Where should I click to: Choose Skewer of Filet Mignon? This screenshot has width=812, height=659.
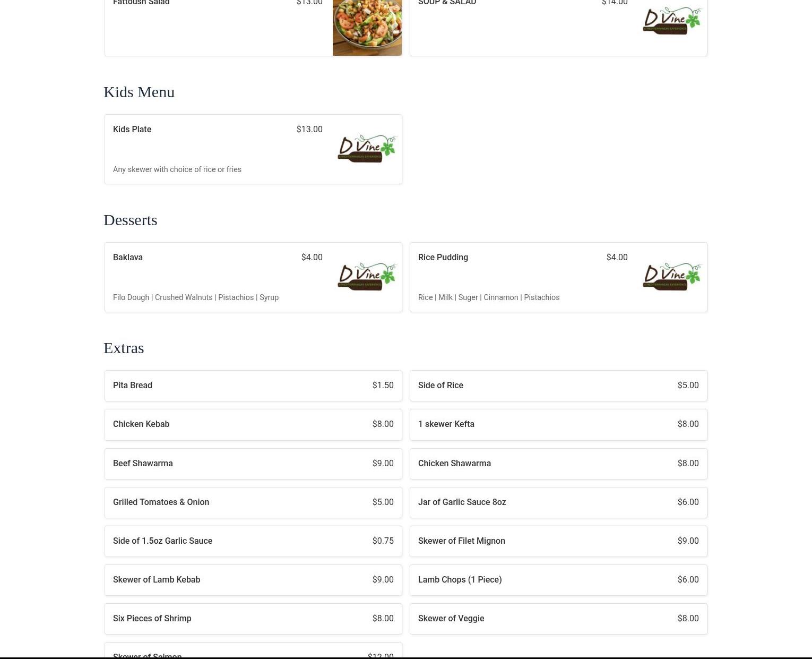tap(558, 541)
